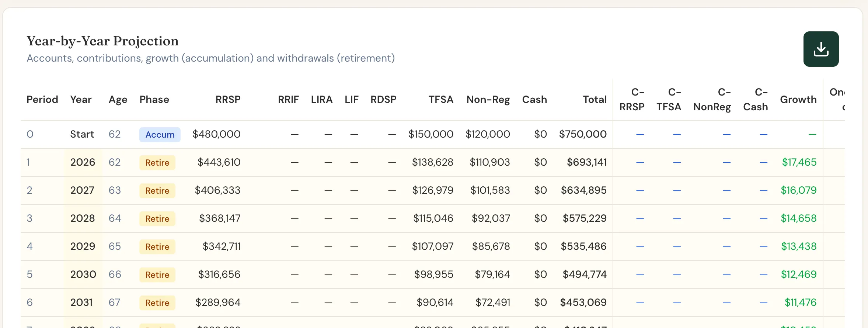The image size is (868, 328).
Task: Click the Retire badge in the 2029 row
Action: [157, 247]
